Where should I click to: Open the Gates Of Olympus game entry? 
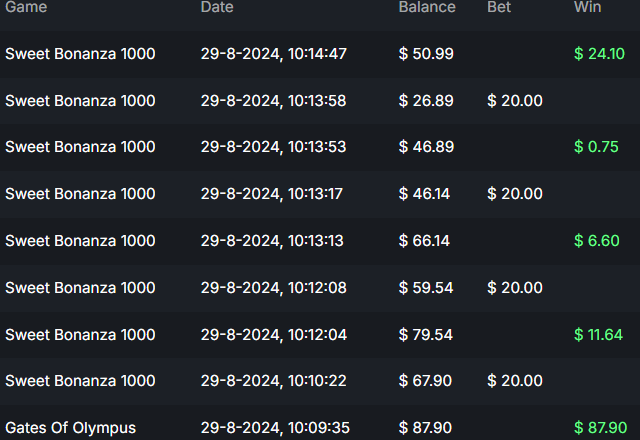click(70, 428)
